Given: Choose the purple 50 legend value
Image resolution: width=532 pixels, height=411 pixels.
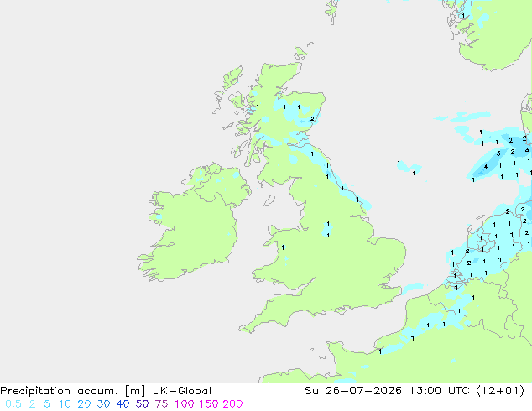Looking at the screenshot, I should coord(142,404).
